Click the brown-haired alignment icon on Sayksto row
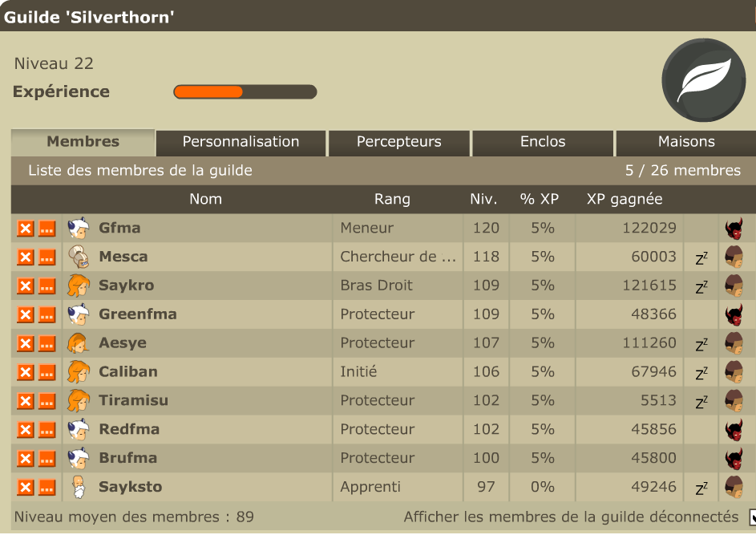Screen dimensions: 756x535 pyautogui.click(x=734, y=487)
